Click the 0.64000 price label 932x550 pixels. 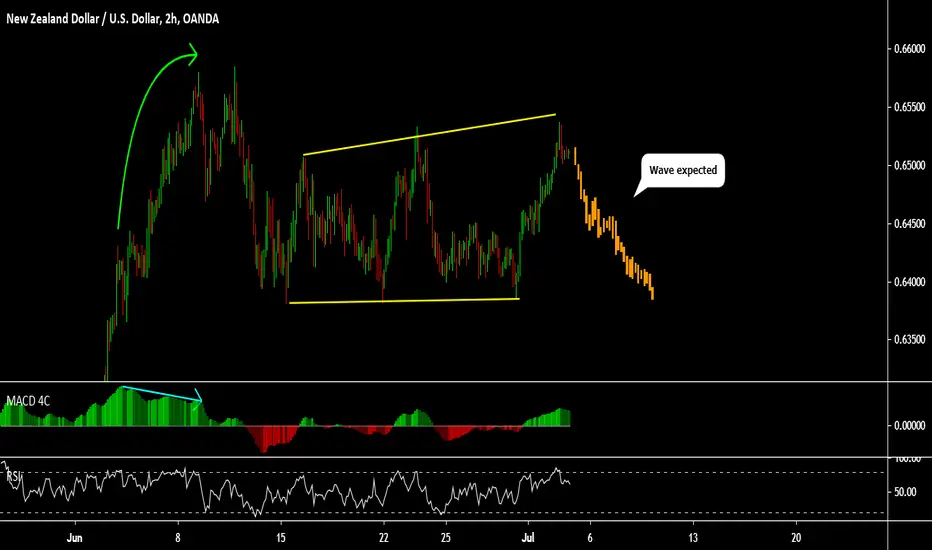click(x=909, y=282)
